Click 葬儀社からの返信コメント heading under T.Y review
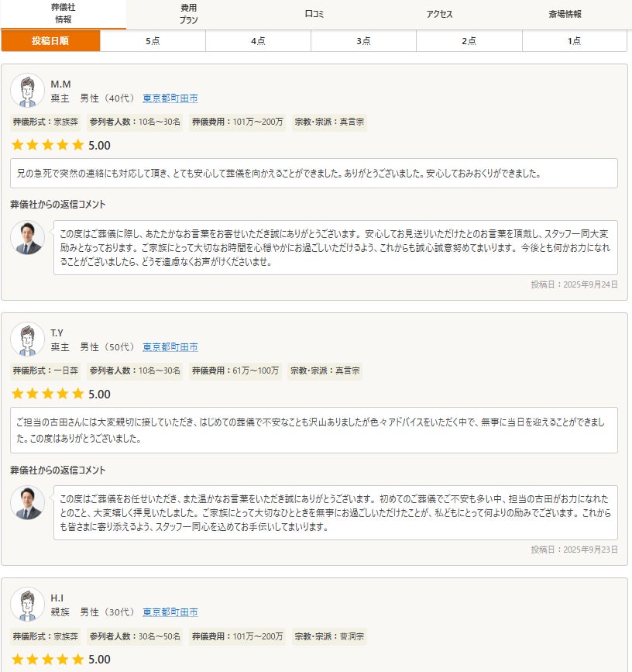632x672 pixels. point(58,470)
